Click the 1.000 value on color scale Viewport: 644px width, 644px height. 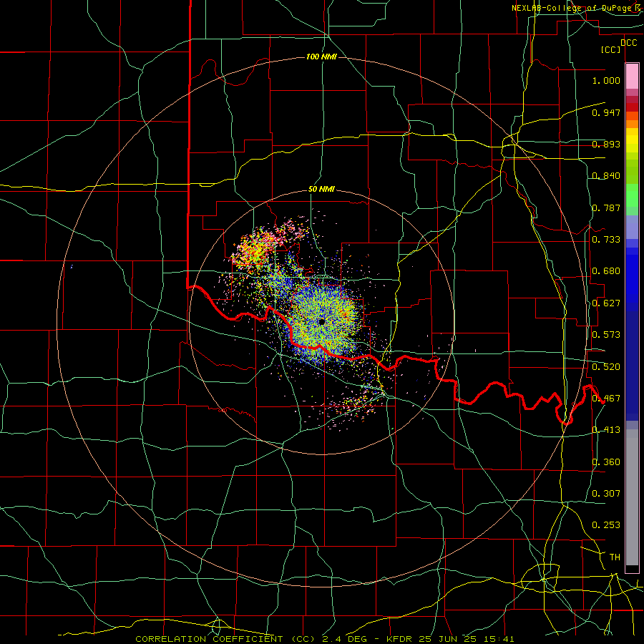[x=606, y=80]
